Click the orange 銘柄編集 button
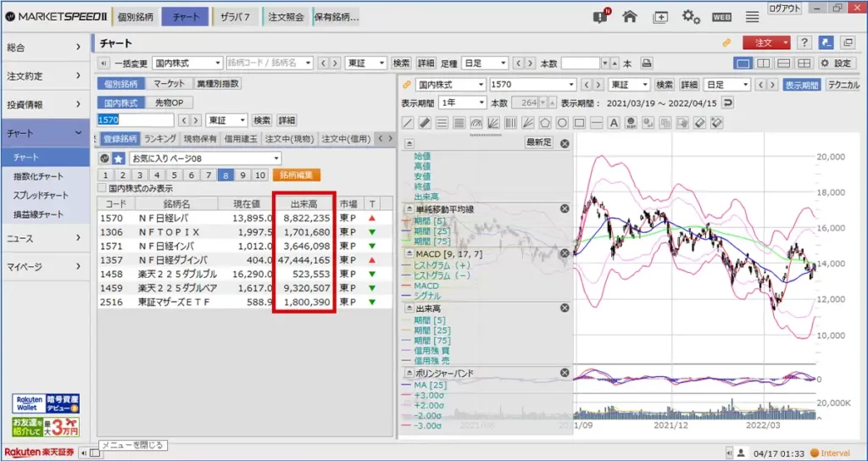 [x=298, y=175]
